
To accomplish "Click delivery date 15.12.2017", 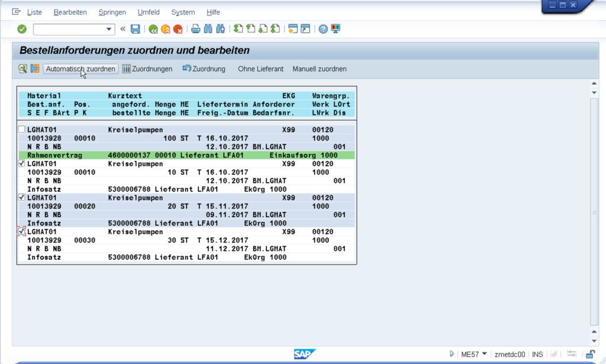I will [x=227, y=240].
